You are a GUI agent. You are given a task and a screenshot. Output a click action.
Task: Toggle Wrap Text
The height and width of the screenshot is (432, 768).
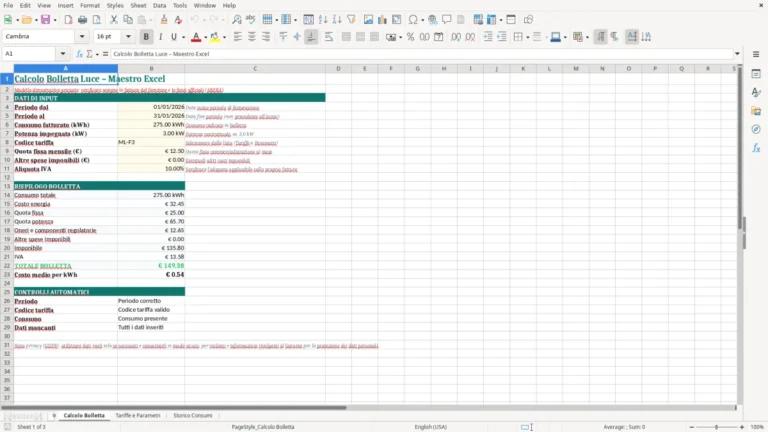click(329, 37)
